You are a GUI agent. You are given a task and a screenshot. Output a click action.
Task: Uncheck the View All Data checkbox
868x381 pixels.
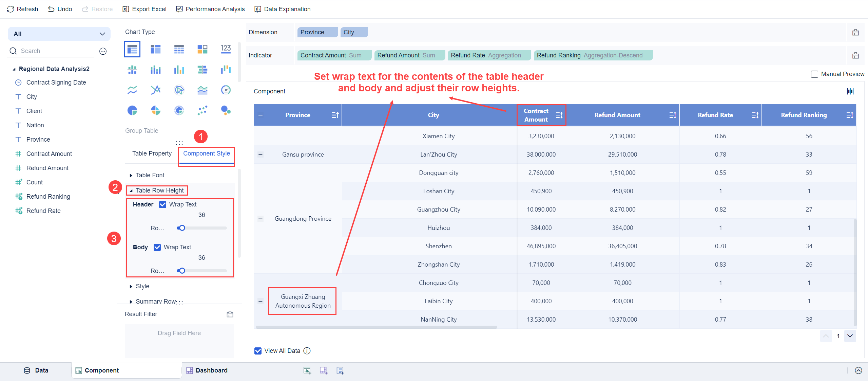point(258,351)
